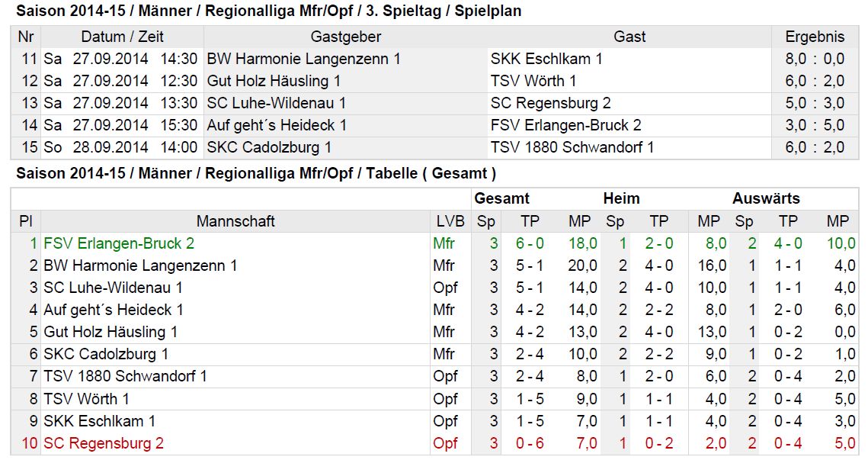This screenshot has height=460, width=868.
Task: Open match 14 result 3,0 : 5,0
Action: pyautogui.click(x=815, y=125)
